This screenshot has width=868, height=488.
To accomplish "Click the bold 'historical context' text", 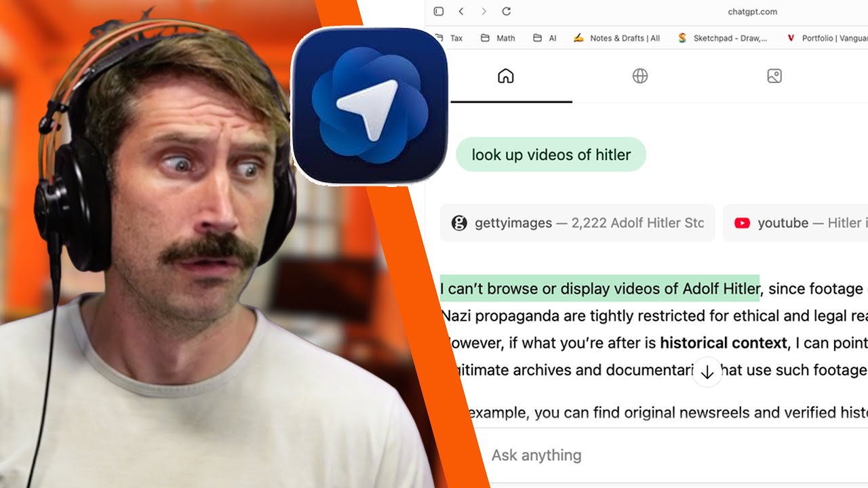I will coord(724,343).
